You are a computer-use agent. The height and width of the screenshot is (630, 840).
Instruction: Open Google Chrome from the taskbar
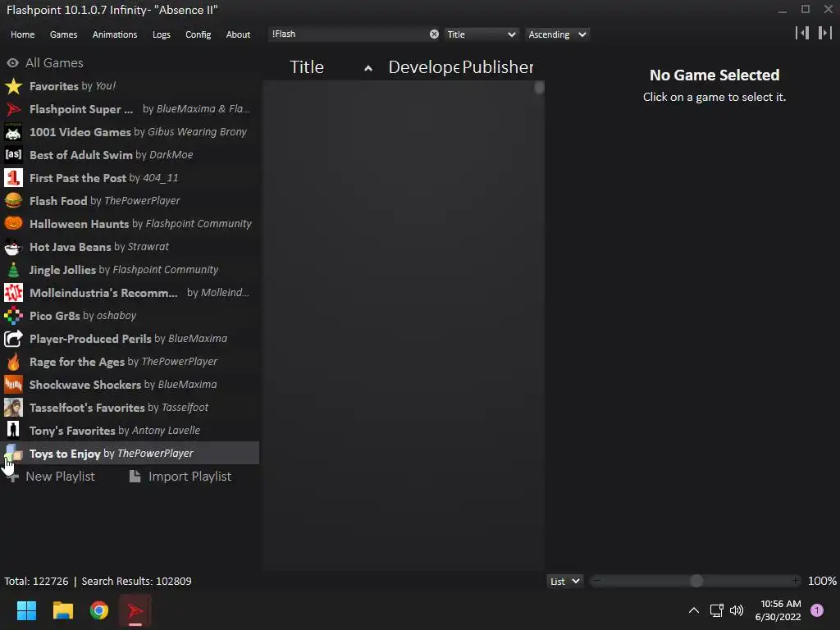tap(99, 610)
